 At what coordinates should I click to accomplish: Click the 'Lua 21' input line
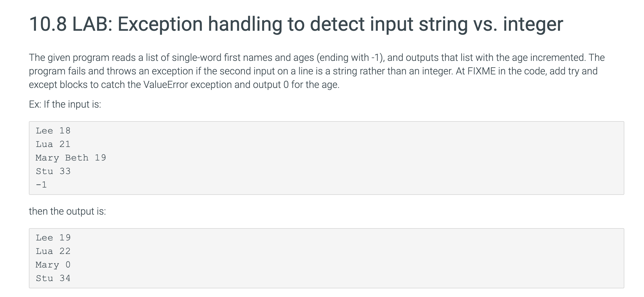(x=53, y=144)
